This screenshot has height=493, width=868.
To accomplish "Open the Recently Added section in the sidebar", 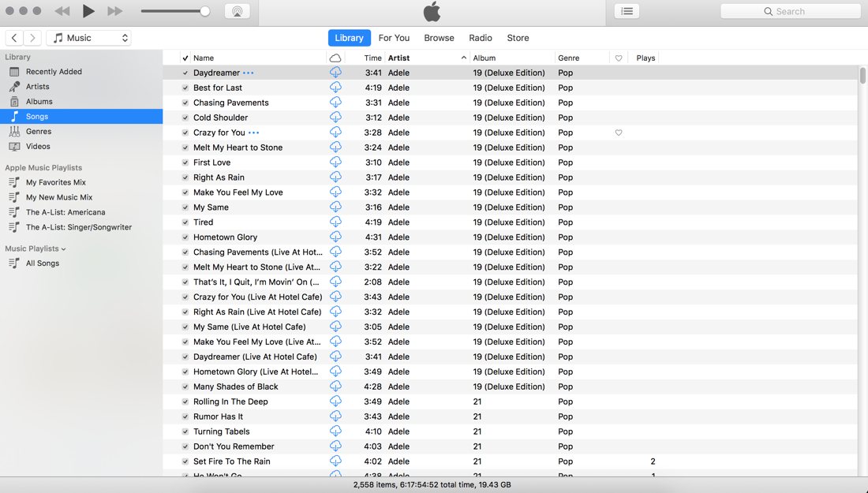I will tap(55, 71).
